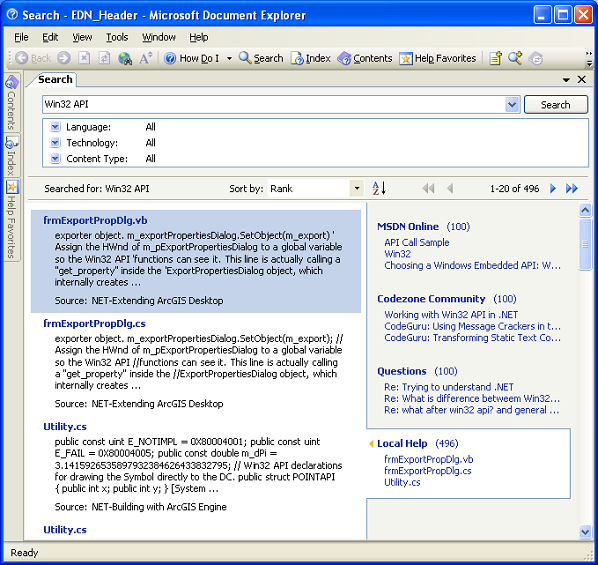The image size is (598, 565).
Task: Open the Tools menu
Action: 117,37
